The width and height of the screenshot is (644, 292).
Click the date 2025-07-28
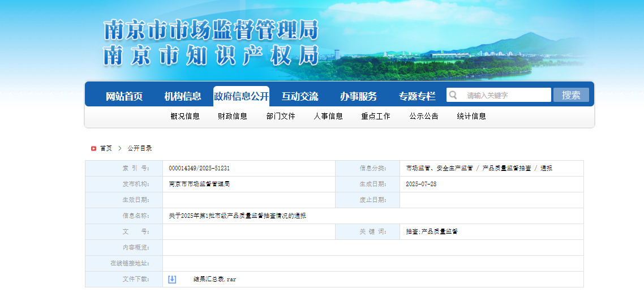(421, 184)
